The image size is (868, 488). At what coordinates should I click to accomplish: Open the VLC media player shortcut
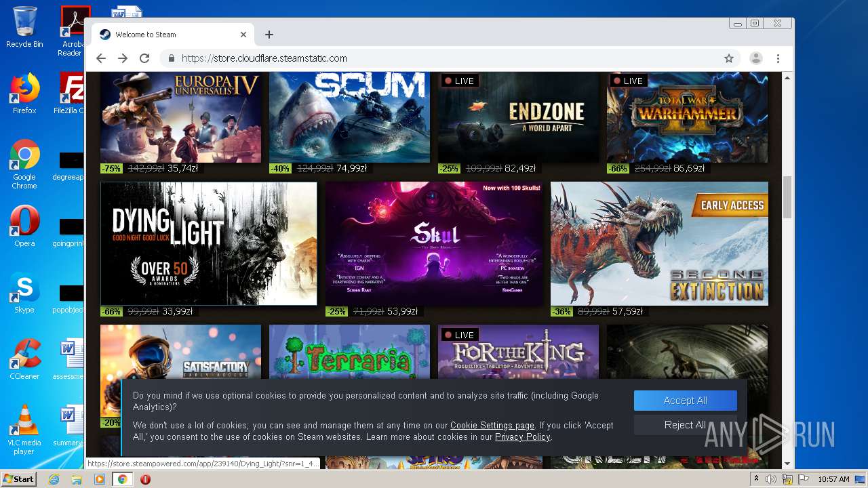[24, 430]
